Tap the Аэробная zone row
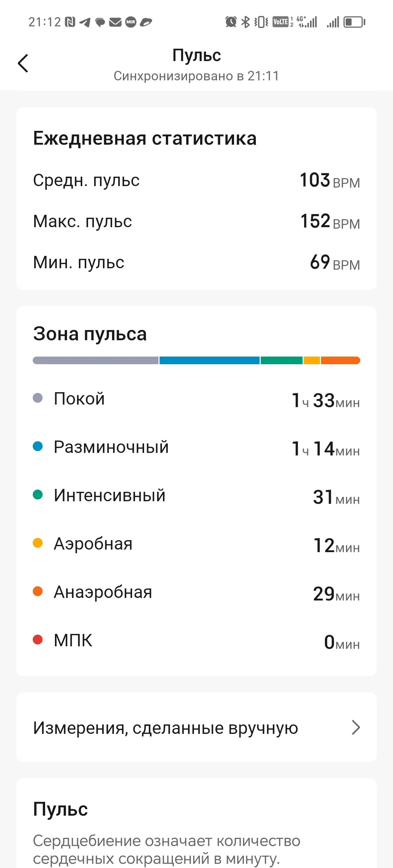 (196, 544)
